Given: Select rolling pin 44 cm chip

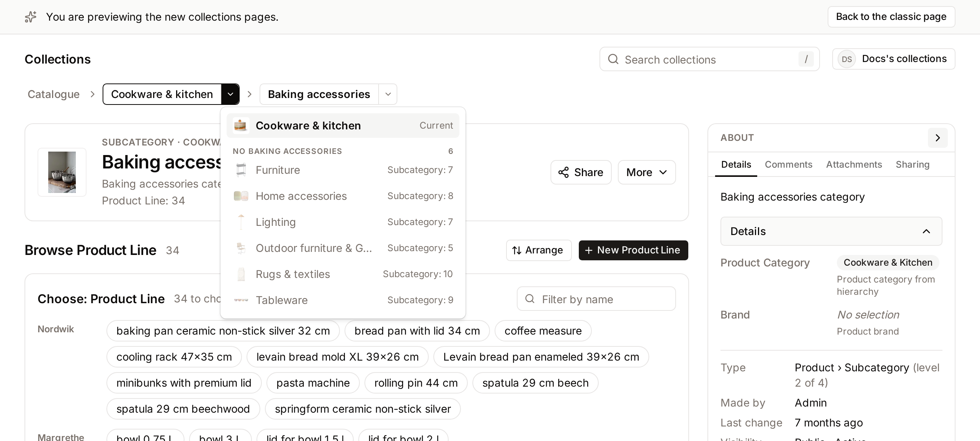Looking at the screenshot, I should pos(416,383).
